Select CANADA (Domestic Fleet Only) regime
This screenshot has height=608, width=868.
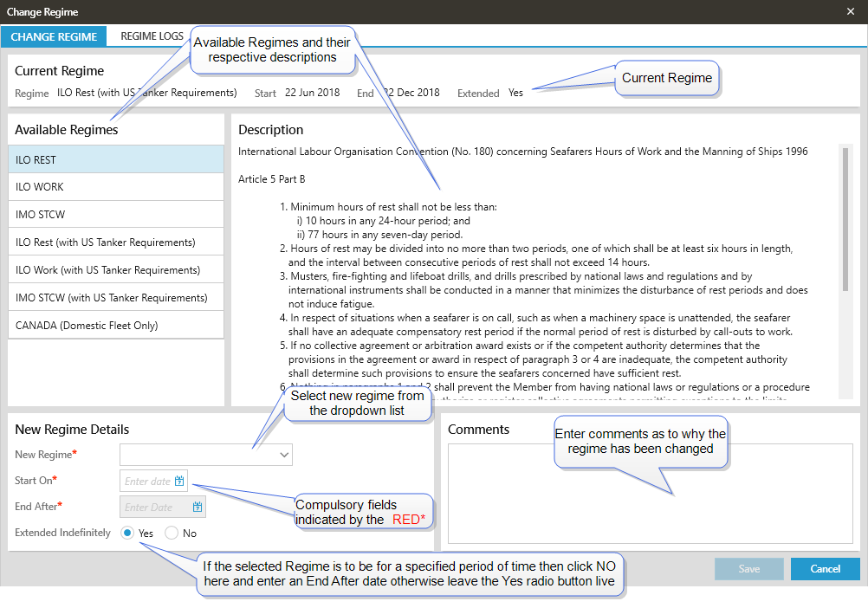click(116, 326)
